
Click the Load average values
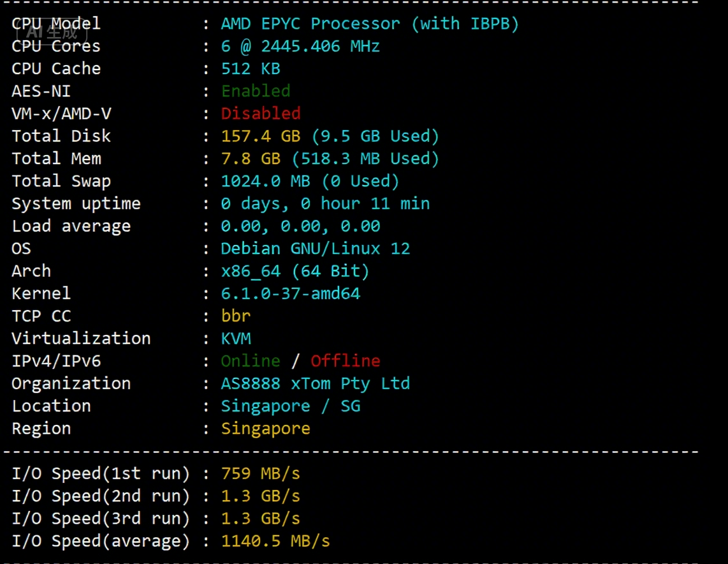pyautogui.click(x=300, y=226)
